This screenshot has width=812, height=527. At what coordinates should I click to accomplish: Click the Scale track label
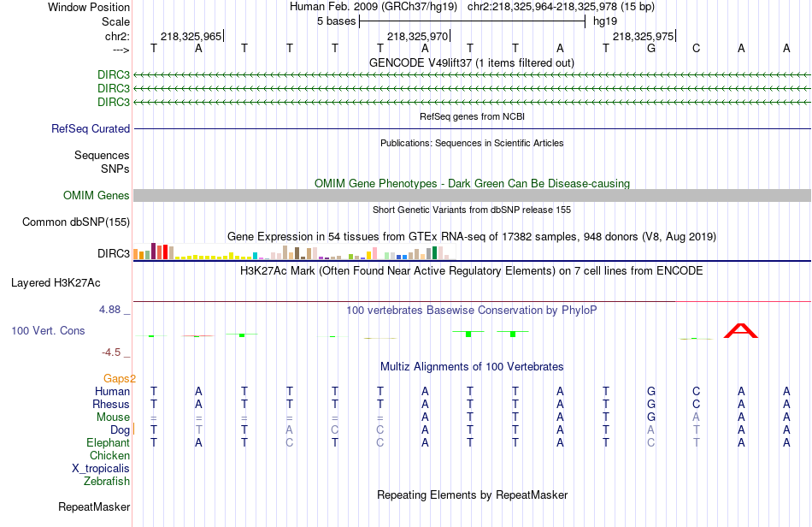[115, 21]
